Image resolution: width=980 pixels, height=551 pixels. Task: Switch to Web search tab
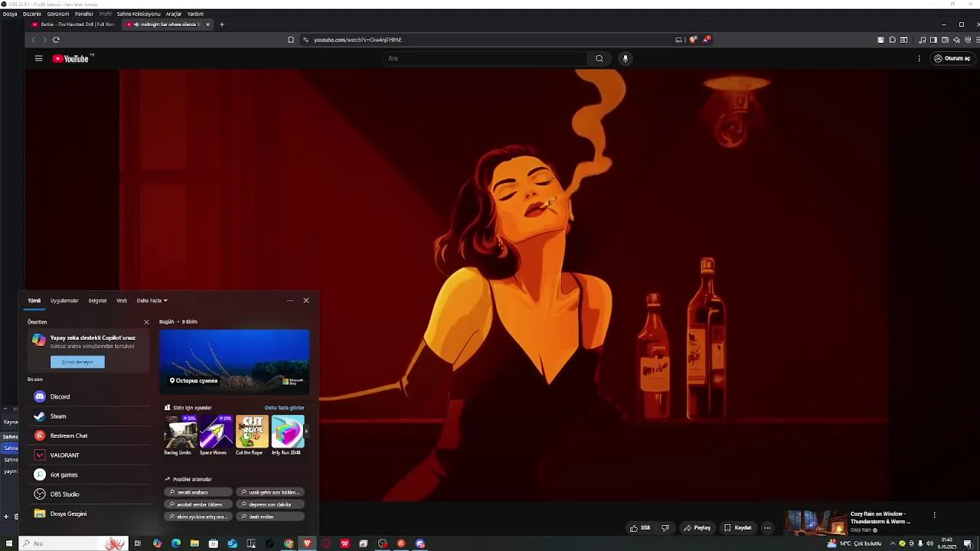click(x=122, y=301)
